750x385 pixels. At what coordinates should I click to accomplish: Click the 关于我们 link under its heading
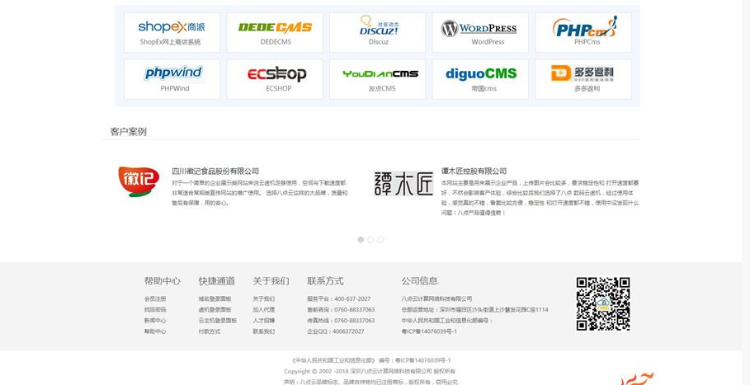(x=264, y=299)
